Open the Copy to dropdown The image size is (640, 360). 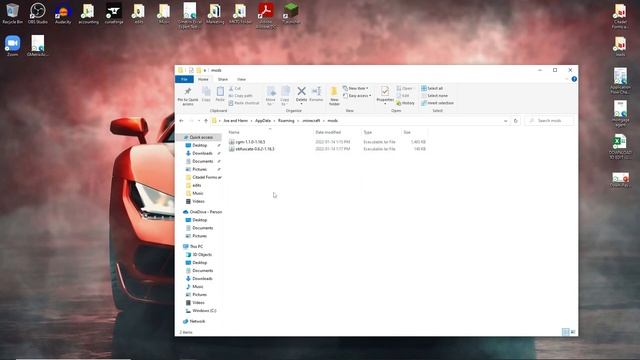click(x=285, y=96)
